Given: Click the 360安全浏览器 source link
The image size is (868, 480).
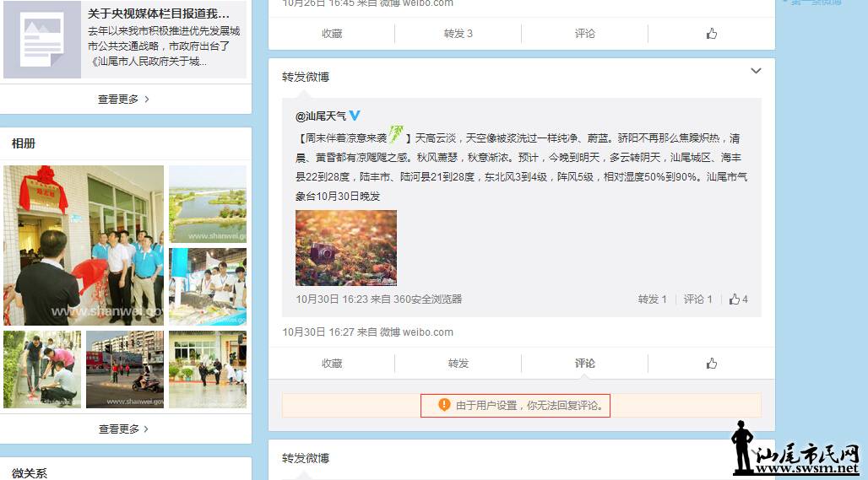Looking at the screenshot, I should 427,299.
